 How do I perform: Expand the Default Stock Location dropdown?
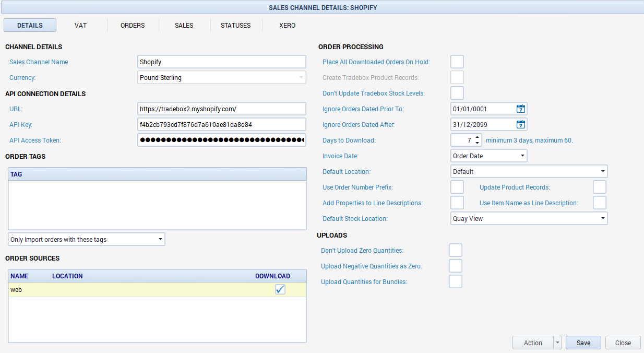603,218
